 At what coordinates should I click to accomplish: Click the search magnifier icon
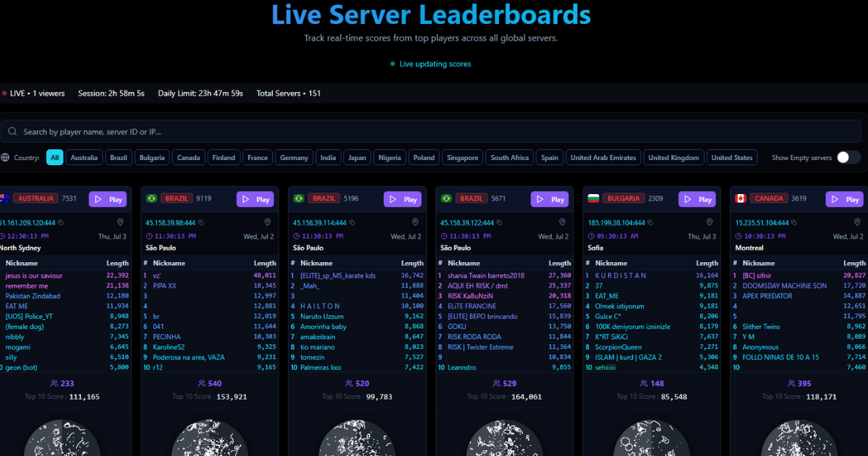[14, 131]
